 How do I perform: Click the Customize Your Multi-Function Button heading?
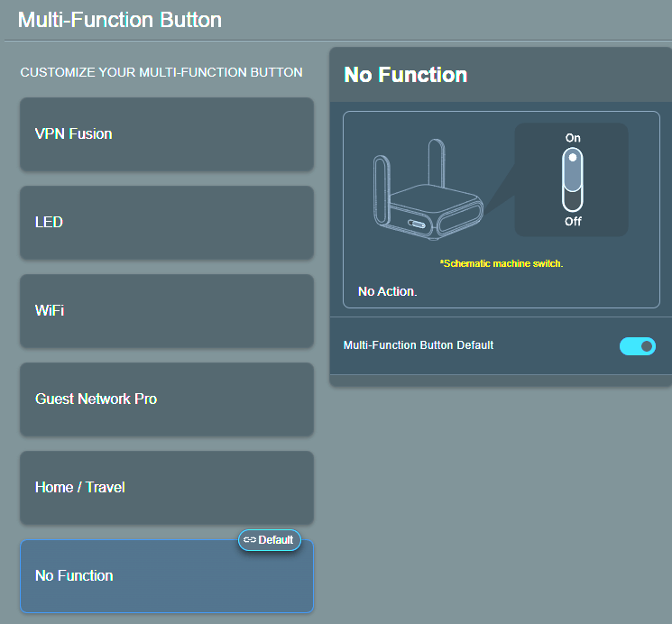(161, 72)
